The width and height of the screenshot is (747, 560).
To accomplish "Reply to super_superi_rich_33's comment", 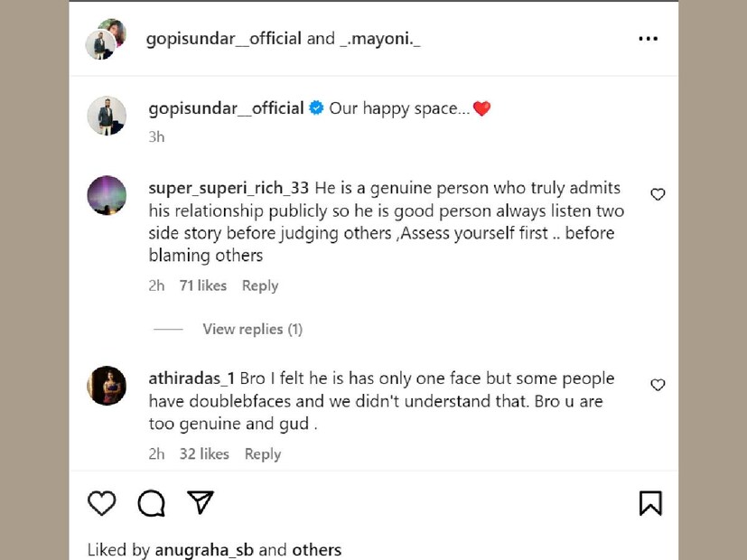I will click(259, 285).
